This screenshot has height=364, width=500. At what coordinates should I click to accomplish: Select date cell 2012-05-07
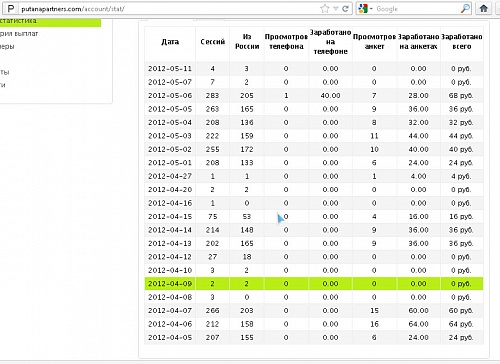170,82
